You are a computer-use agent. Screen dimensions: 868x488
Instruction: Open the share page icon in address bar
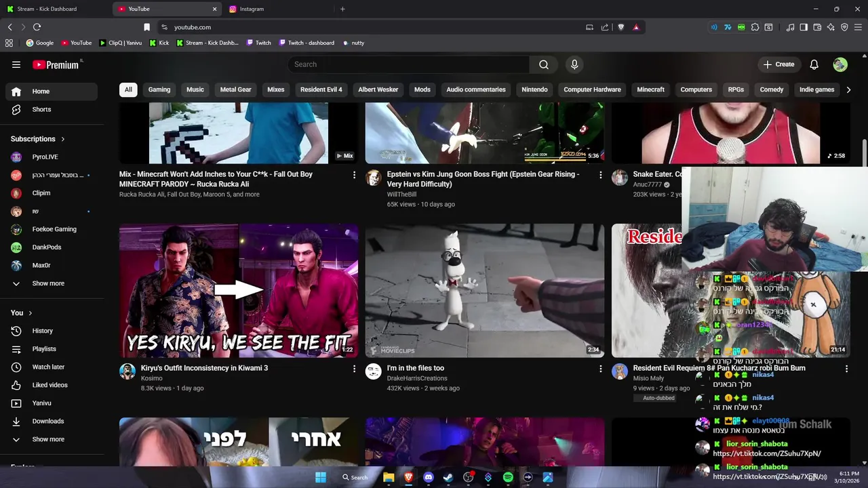click(605, 27)
